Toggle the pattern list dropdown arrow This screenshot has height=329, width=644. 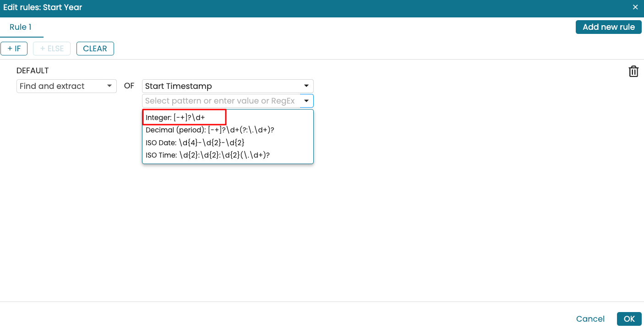point(306,101)
